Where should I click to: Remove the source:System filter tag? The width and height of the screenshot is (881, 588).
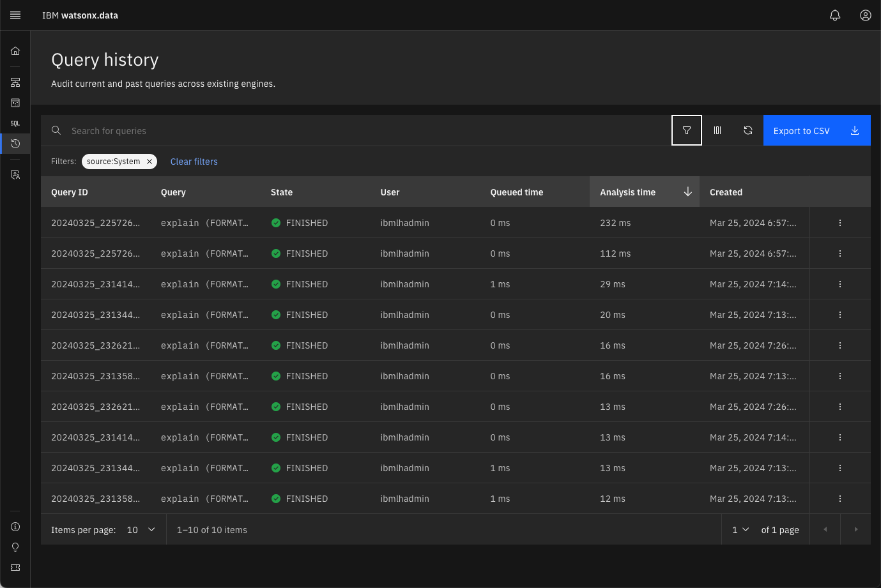[x=149, y=162]
